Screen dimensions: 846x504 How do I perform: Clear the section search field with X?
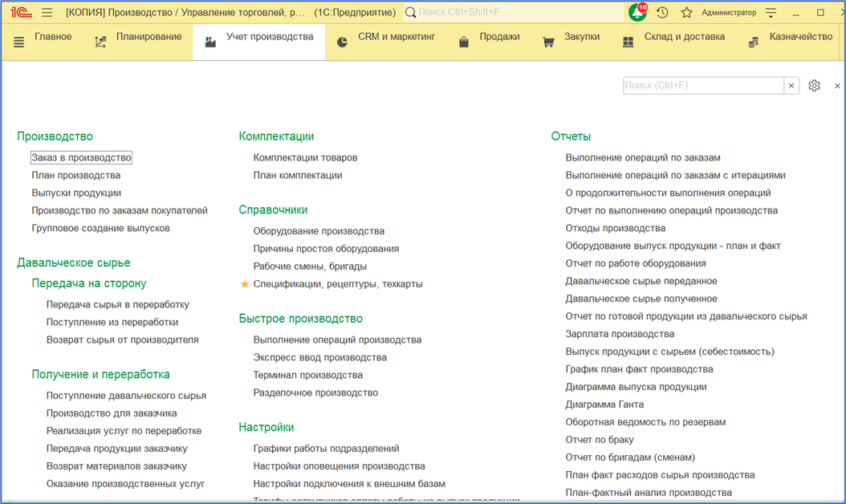[791, 86]
